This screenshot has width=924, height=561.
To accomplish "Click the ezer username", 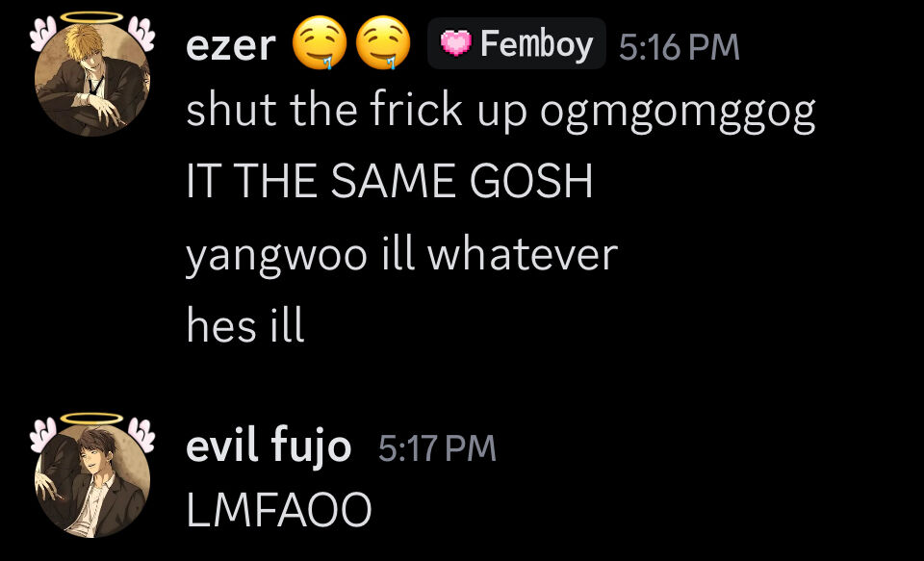I will pos(231,45).
